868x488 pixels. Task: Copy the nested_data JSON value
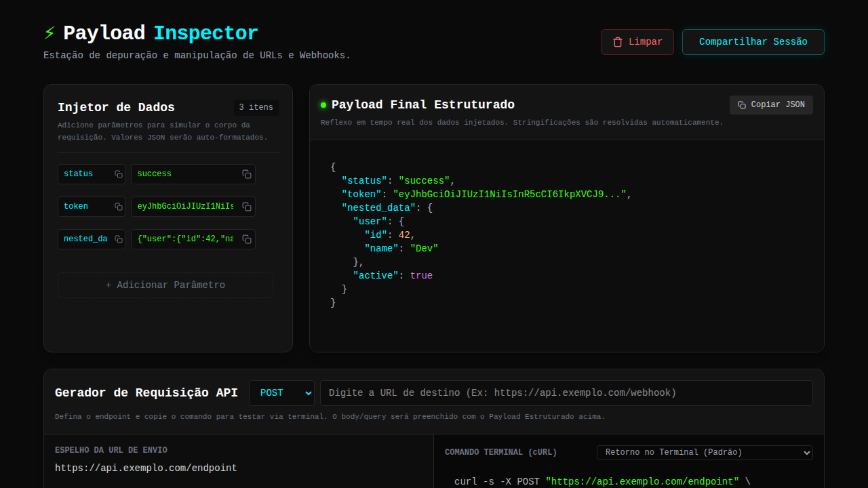(247, 239)
